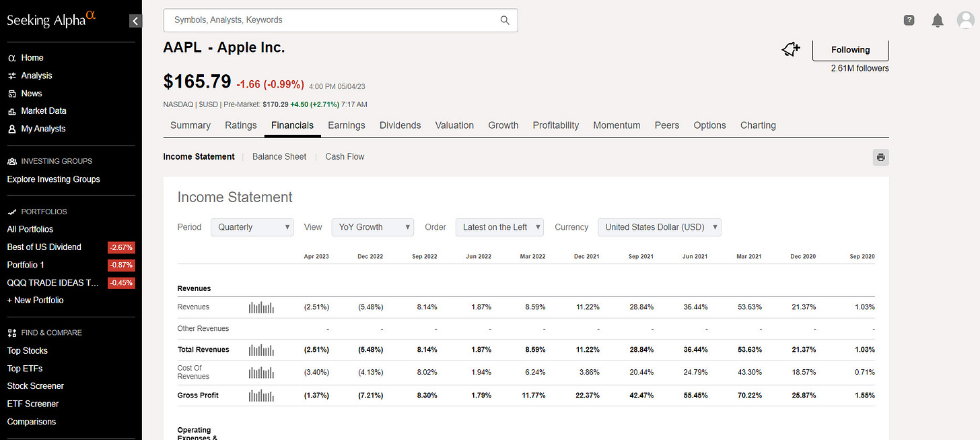
Task: Click the Symbols, Analysts, Keywords search field
Action: 341,20
